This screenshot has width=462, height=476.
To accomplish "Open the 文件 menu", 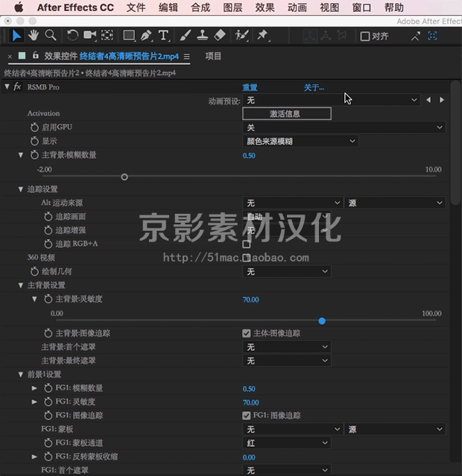I will pyautogui.click(x=136, y=7).
